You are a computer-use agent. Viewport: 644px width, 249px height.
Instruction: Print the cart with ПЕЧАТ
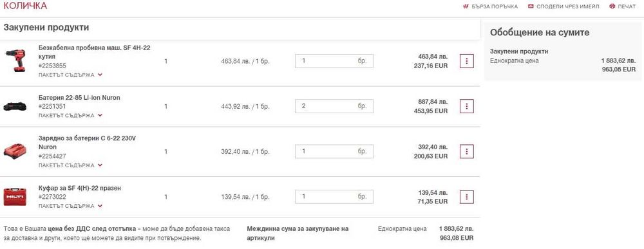click(x=623, y=6)
